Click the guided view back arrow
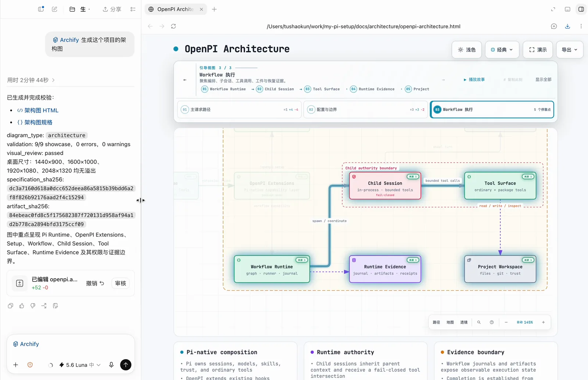Screen dimensions: 588x380 185,80
